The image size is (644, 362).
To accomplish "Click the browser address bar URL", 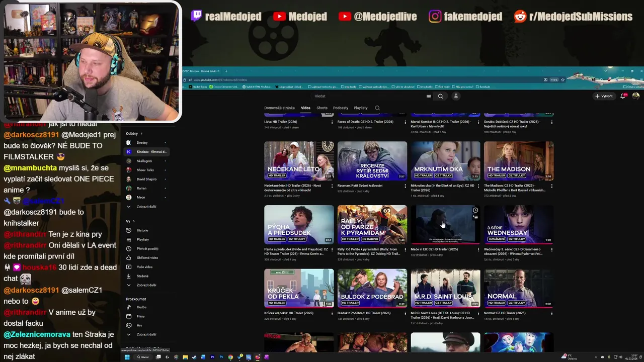I will [x=220, y=79].
